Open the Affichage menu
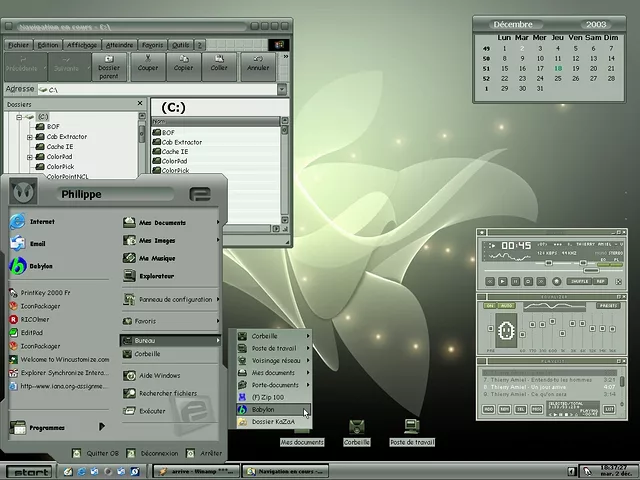The width and height of the screenshot is (640, 480). tap(82, 45)
